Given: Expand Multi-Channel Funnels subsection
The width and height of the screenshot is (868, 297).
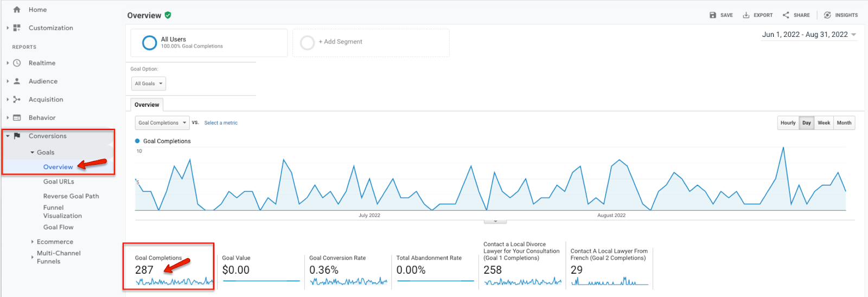Looking at the screenshot, I should click(32, 257).
